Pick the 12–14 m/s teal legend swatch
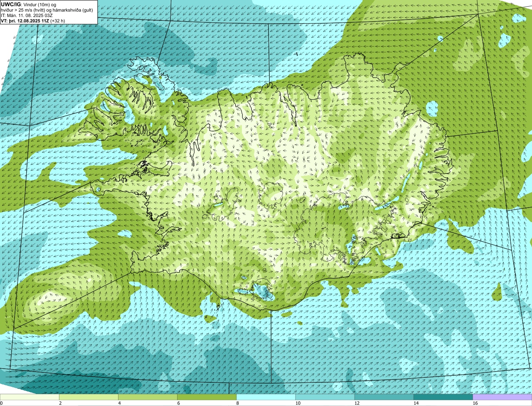 click(x=384, y=397)
